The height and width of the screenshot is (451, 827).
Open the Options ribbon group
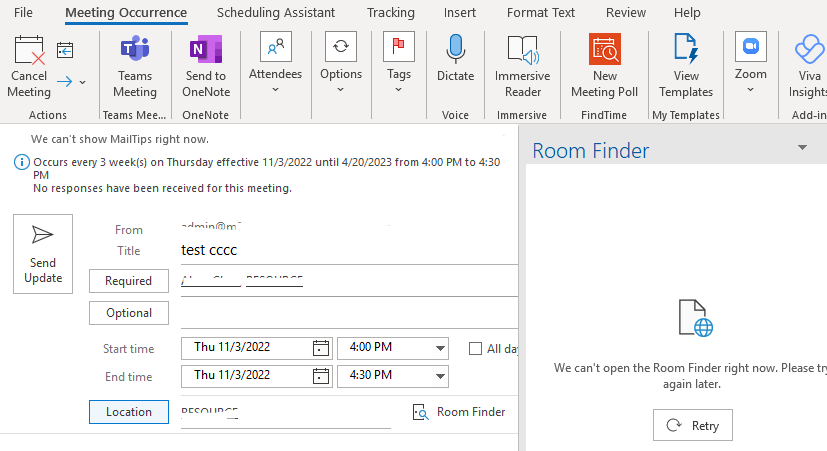[x=341, y=63]
